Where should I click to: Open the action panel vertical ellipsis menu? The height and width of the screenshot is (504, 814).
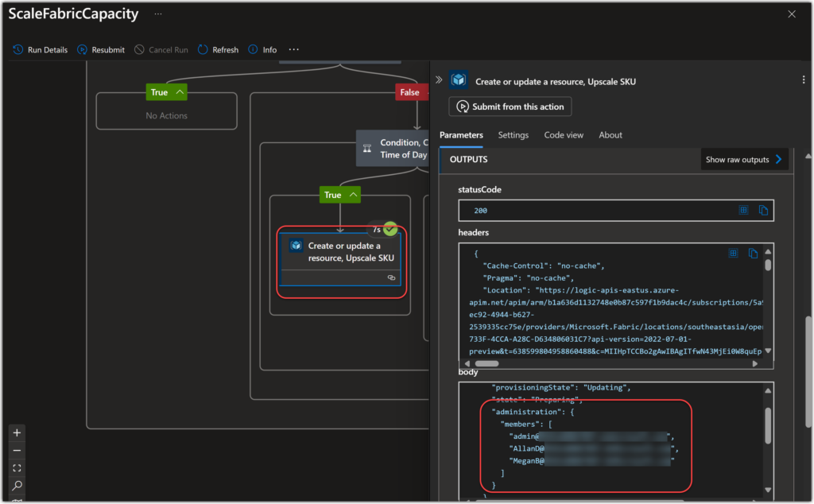(x=803, y=80)
